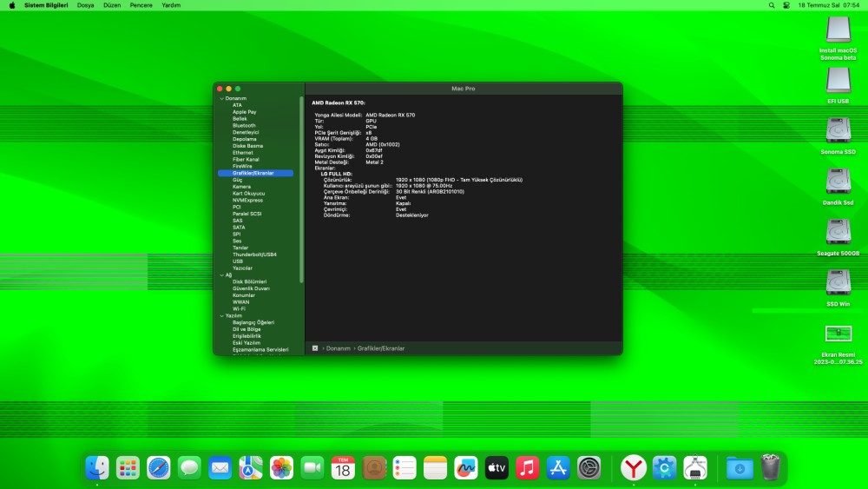Open the Music app in the Dock

click(x=527, y=468)
